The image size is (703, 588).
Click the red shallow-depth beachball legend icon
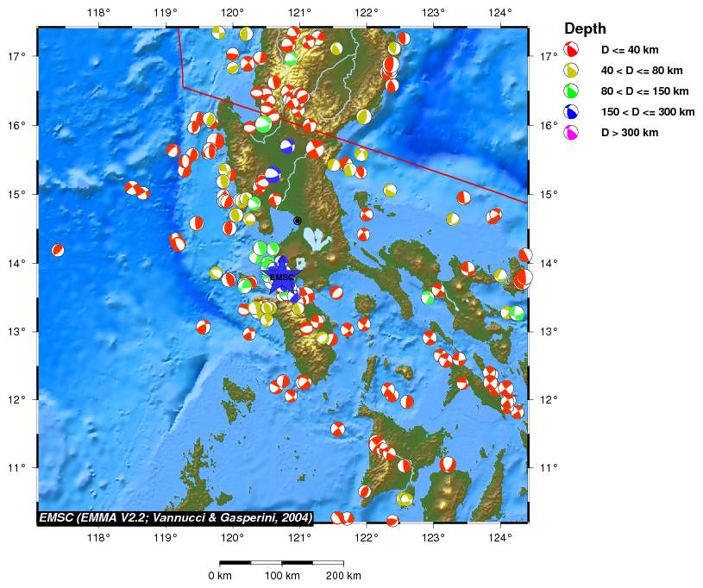pyautogui.click(x=570, y=49)
